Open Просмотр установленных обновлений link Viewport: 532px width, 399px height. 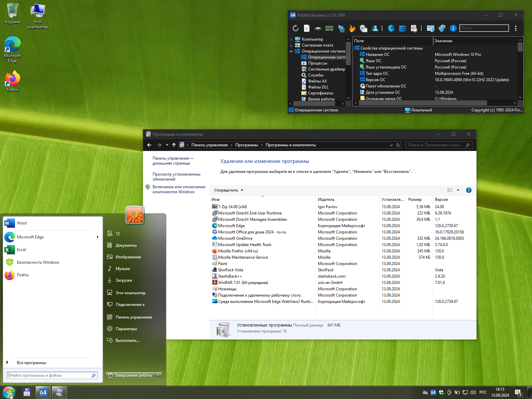pos(177,177)
